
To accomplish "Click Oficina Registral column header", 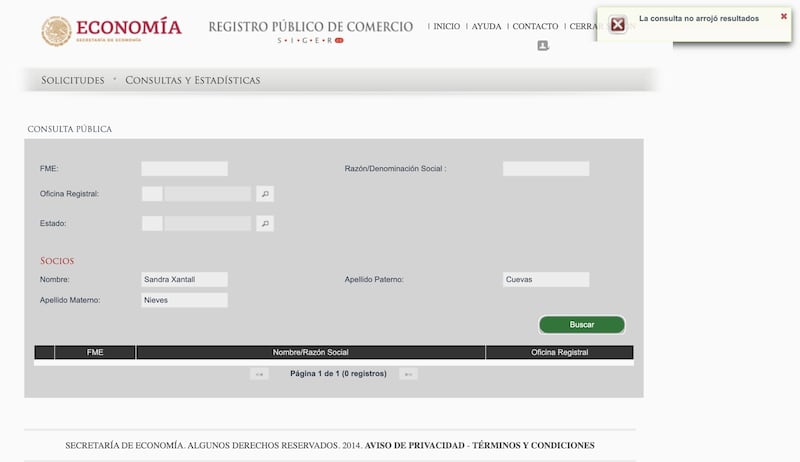I will point(560,352).
